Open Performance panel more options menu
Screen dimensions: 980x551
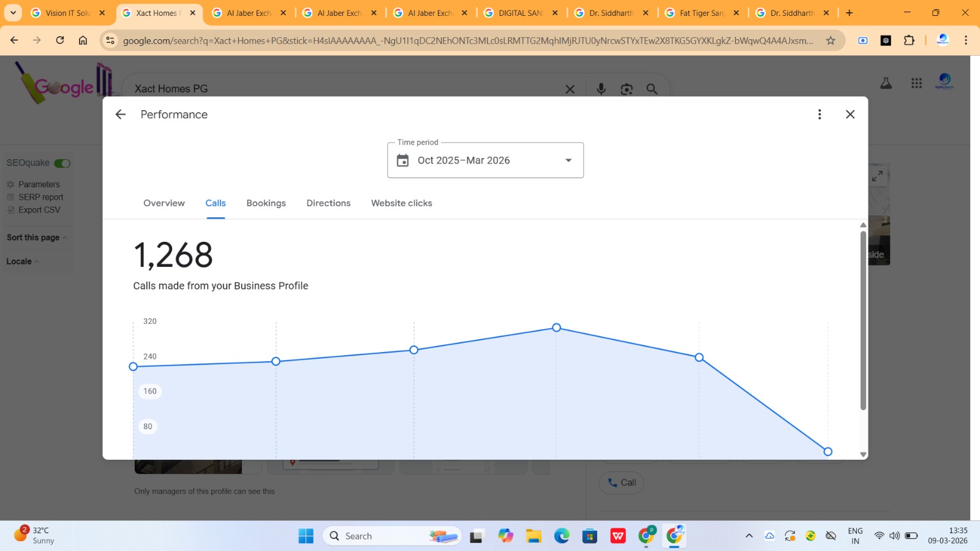point(820,114)
